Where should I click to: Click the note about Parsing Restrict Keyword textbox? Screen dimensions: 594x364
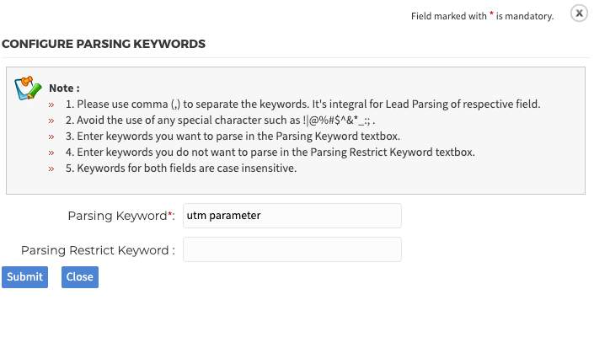[x=270, y=153]
